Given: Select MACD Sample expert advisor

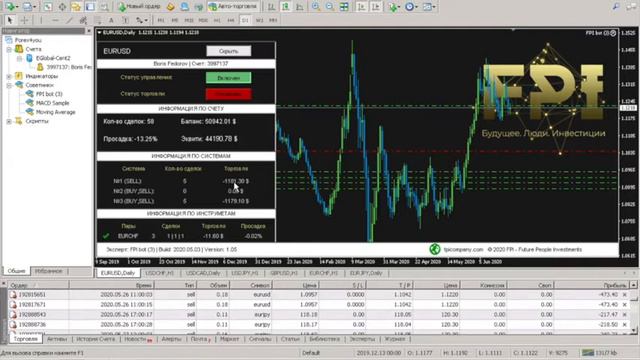Looking at the screenshot, I should tap(52, 103).
